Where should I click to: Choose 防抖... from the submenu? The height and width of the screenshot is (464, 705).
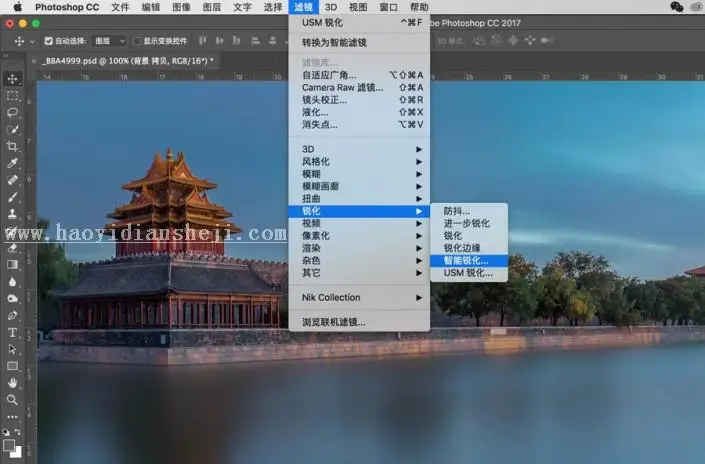pyautogui.click(x=469, y=211)
